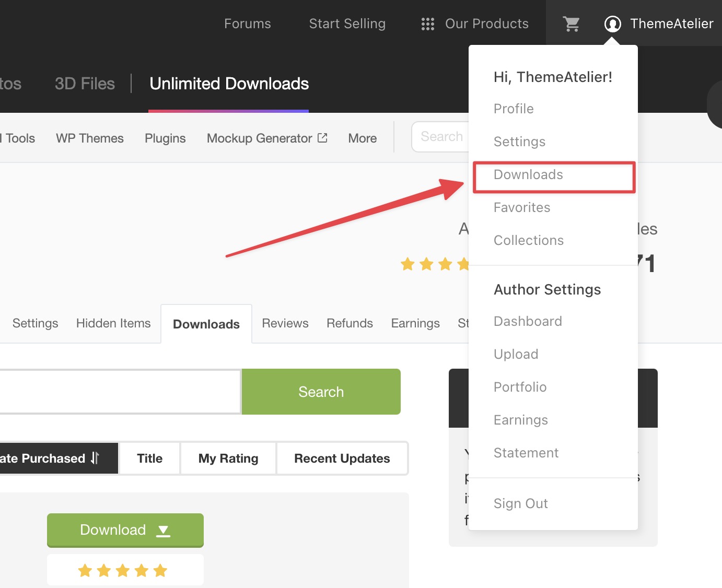Expand the Download button options arrow
The height and width of the screenshot is (588, 722).
coord(163,530)
